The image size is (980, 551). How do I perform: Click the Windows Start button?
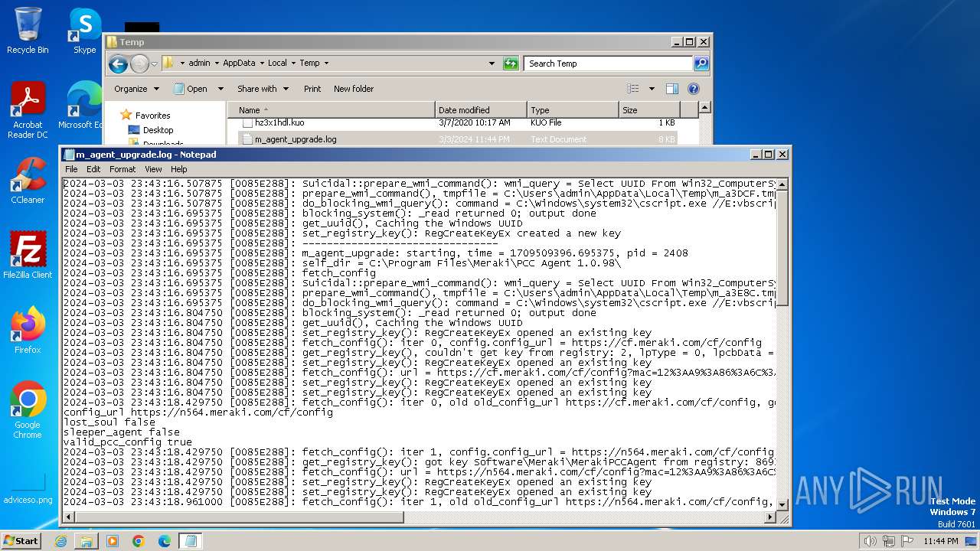[22, 541]
